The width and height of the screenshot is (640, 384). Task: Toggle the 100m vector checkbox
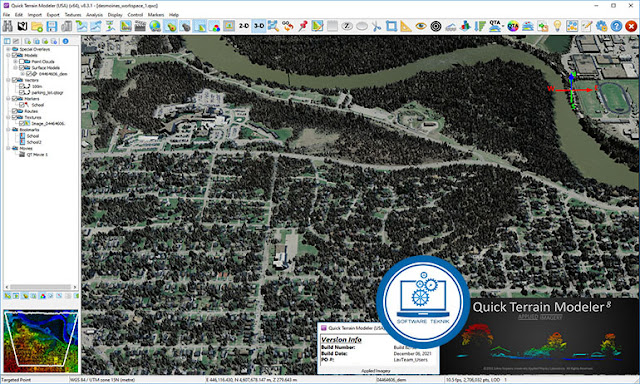pyautogui.click(x=22, y=86)
